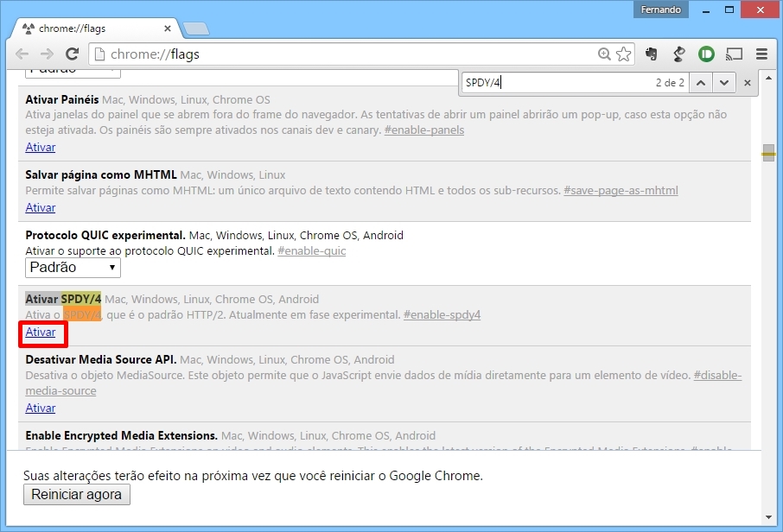This screenshot has height=532, width=783.
Task: Click the scrollbar up arrow
Action: click(x=768, y=79)
